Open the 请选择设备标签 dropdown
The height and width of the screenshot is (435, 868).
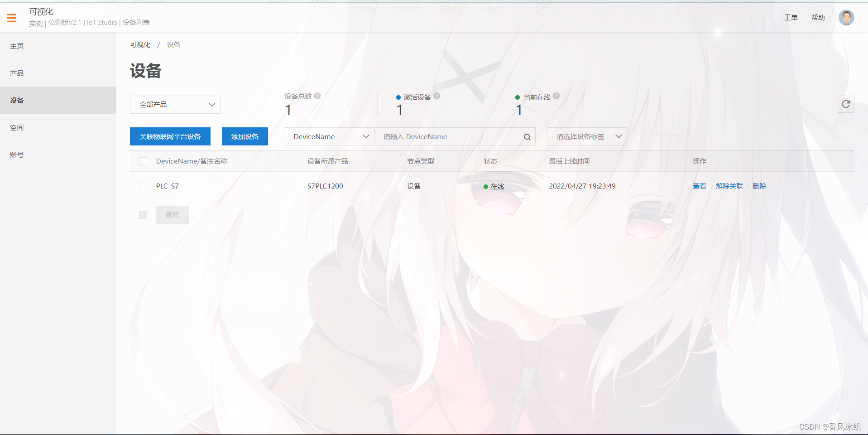point(587,136)
